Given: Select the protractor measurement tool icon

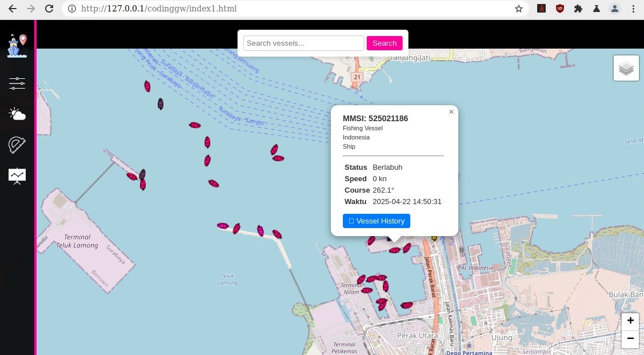Looking at the screenshot, I should pyautogui.click(x=17, y=145).
